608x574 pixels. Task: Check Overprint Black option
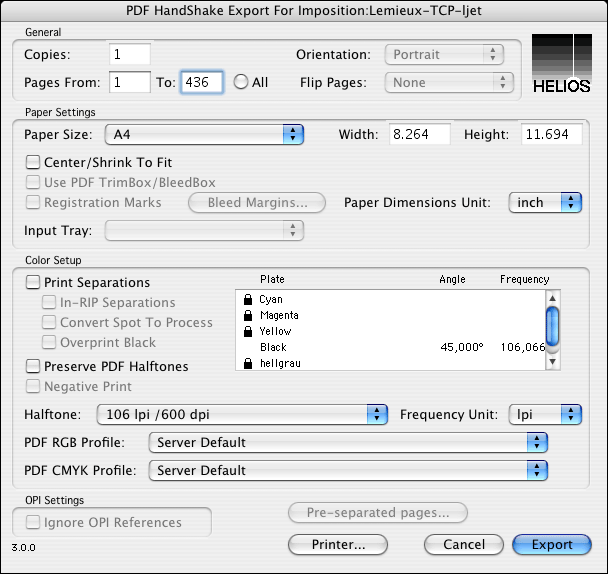point(49,342)
